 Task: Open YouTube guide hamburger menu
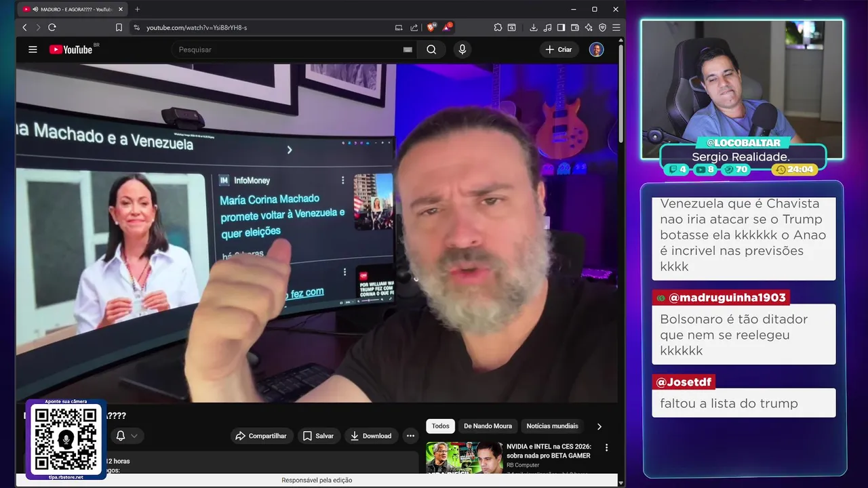point(33,49)
